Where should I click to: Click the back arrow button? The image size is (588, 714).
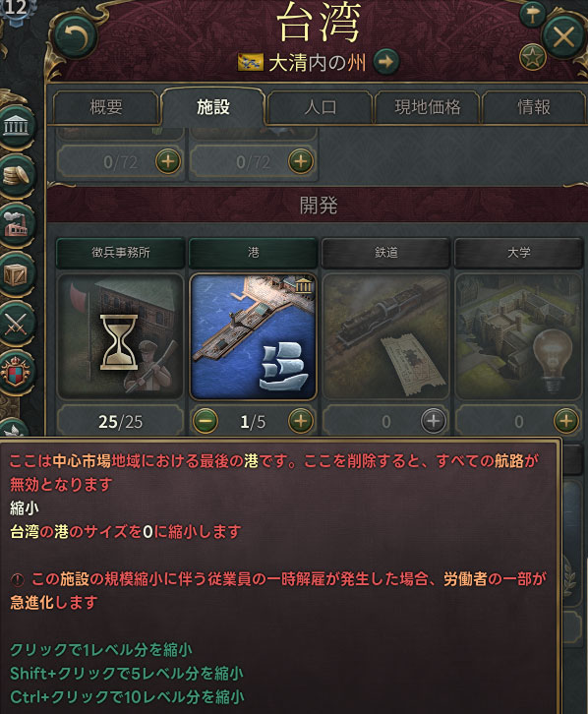74,37
